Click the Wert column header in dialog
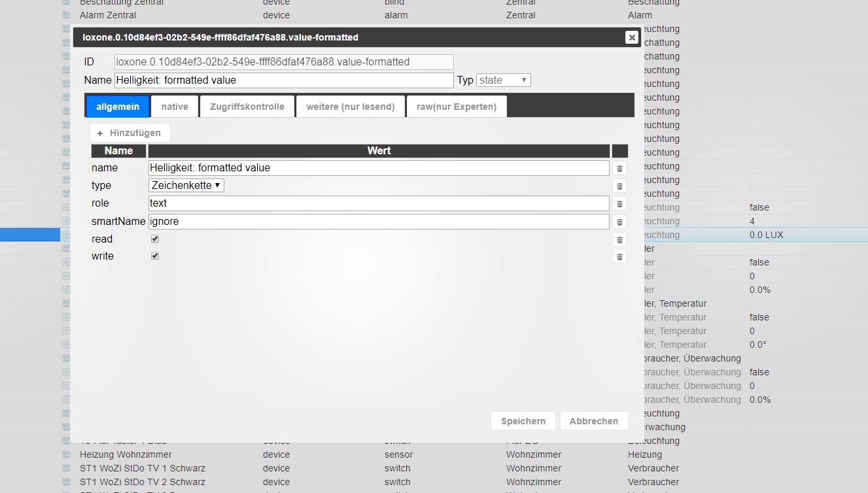Viewport: 868px width, 493px height. click(x=379, y=151)
